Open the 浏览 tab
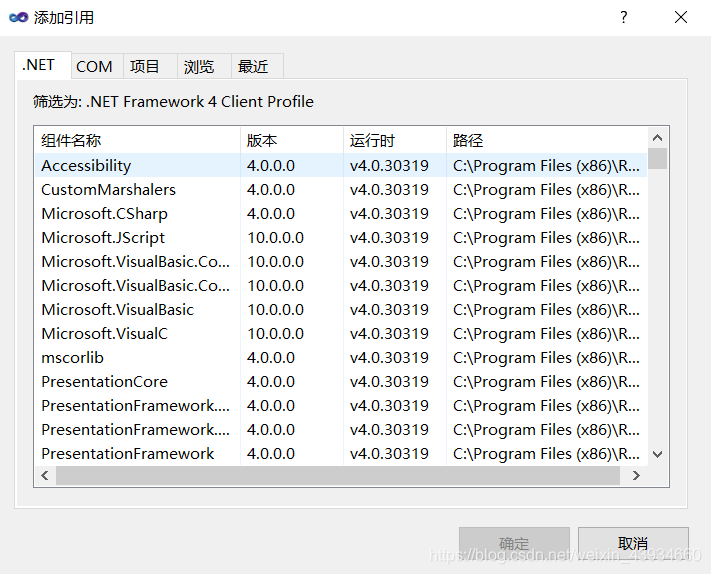The image size is (711, 574). 204,67
